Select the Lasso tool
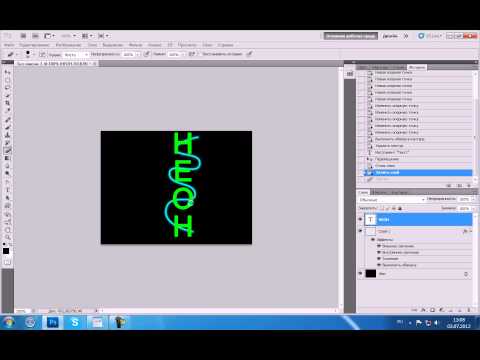The height and width of the screenshot is (360, 480). click(x=7, y=88)
